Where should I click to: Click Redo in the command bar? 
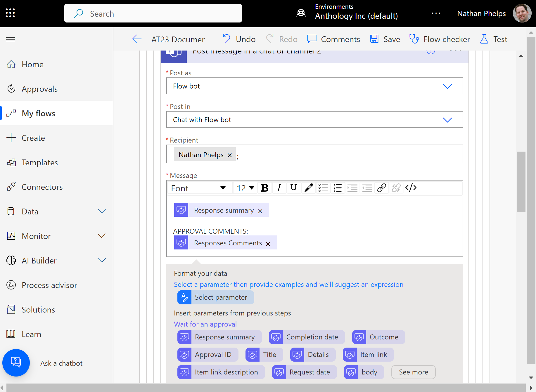[x=282, y=39]
